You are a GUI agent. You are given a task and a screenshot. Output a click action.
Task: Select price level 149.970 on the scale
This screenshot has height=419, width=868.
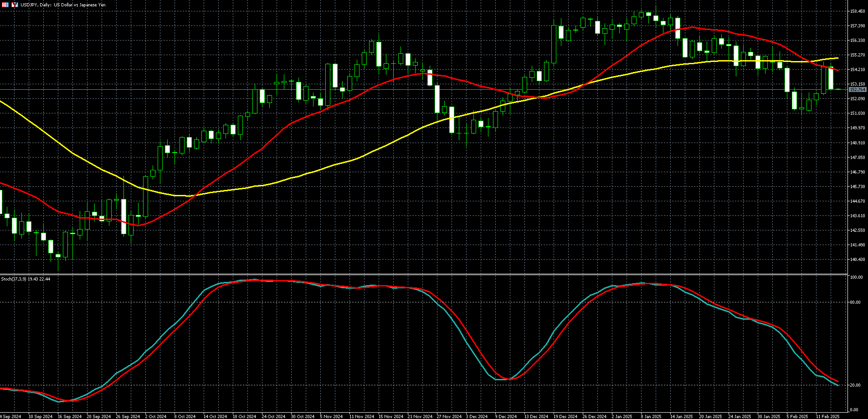pyautogui.click(x=858, y=128)
